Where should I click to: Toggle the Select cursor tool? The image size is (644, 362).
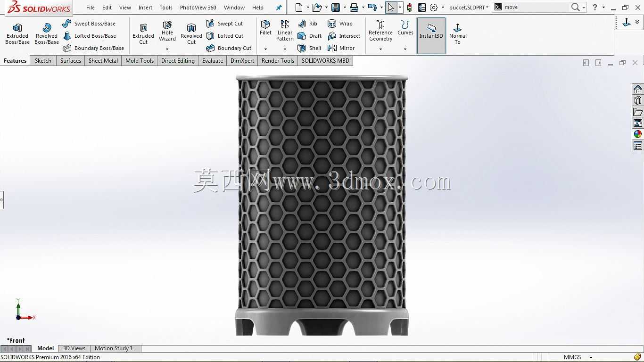point(391,8)
